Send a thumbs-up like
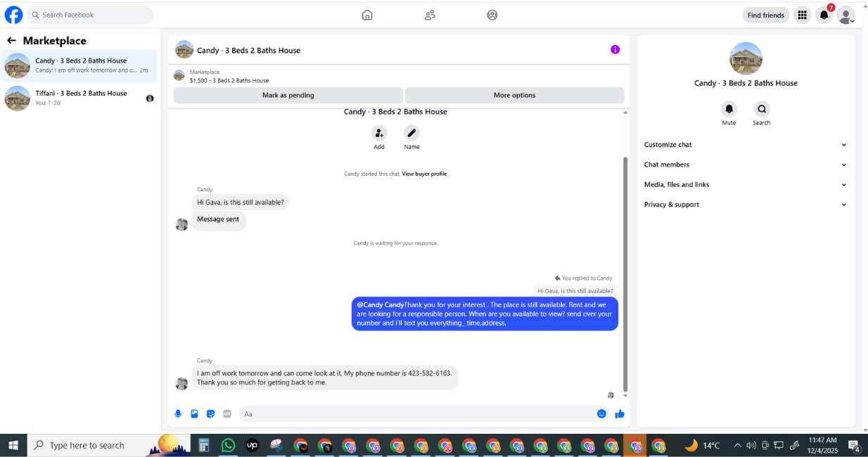This screenshot has height=457, width=868. click(x=620, y=414)
